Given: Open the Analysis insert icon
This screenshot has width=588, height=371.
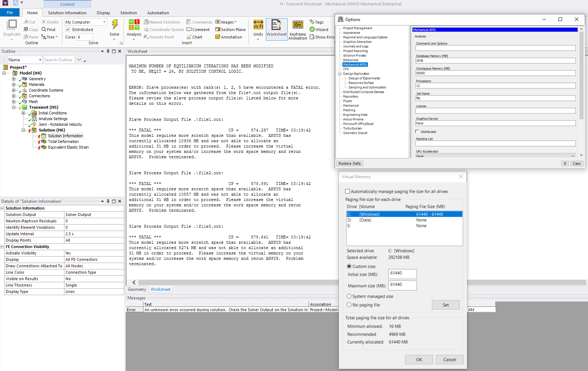Looking at the screenshot, I should pyautogui.click(x=134, y=25).
